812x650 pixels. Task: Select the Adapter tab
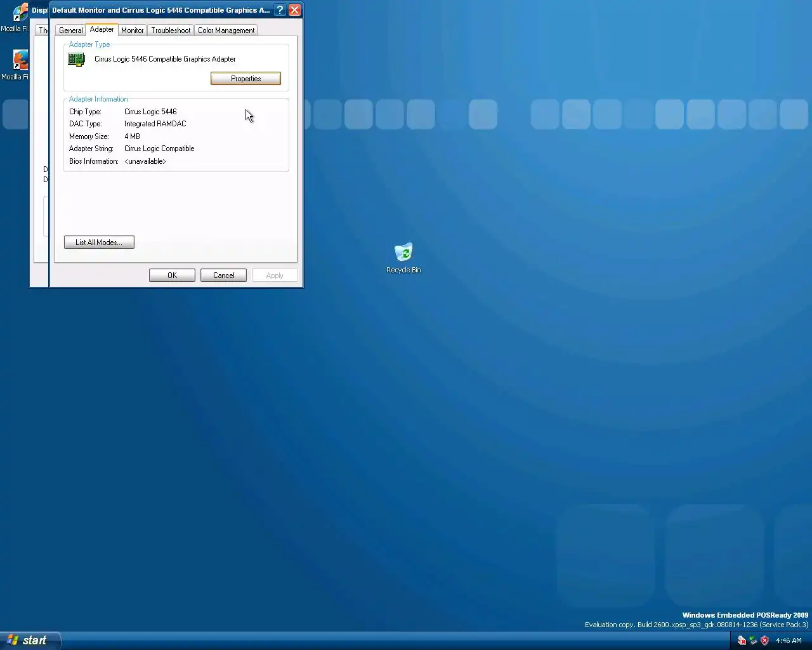coord(101,29)
